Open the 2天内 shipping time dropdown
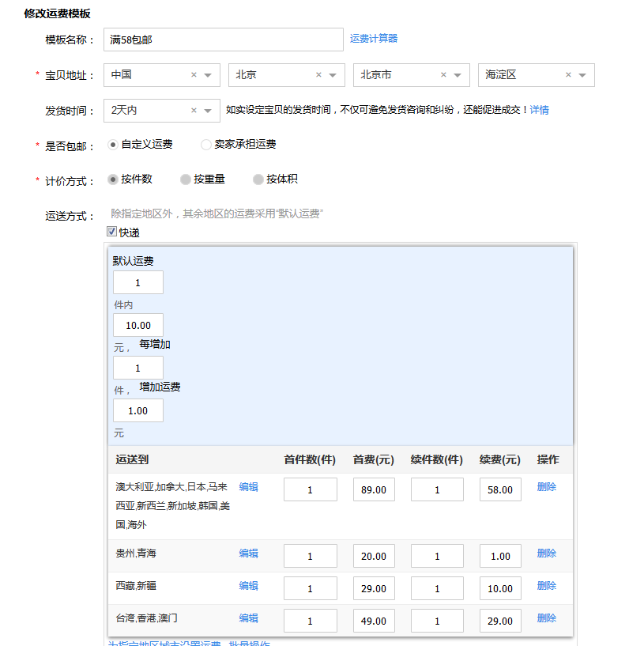The width and height of the screenshot is (644, 646). (208, 111)
